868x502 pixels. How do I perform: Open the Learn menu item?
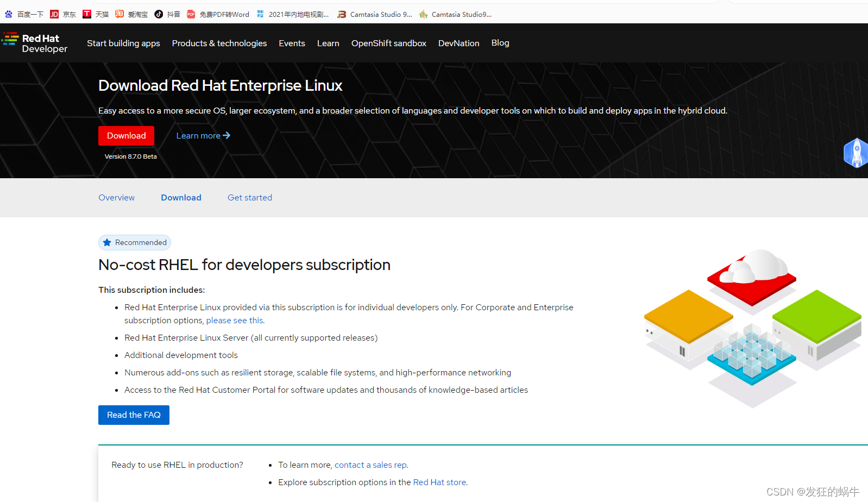pyautogui.click(x=328, y=43)
